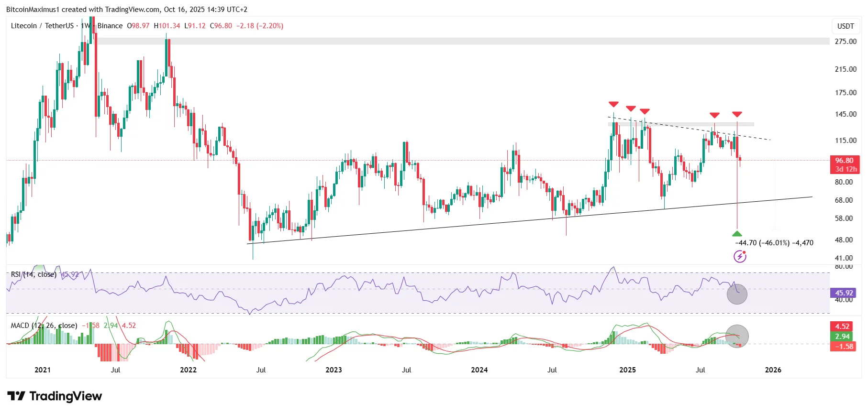Select the leftmost red down-arrow marker
868x414 pixels.
(613, 104)
